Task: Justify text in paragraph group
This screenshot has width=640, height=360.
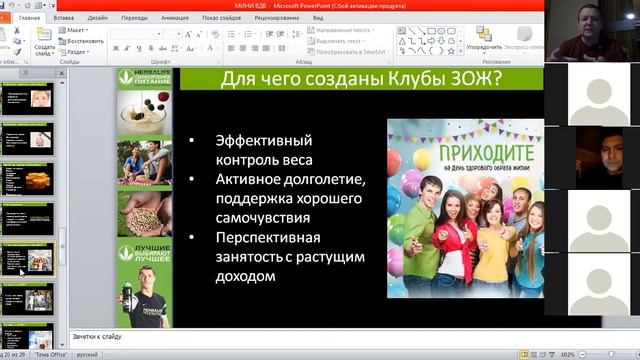Action: (x=266, y=48)
